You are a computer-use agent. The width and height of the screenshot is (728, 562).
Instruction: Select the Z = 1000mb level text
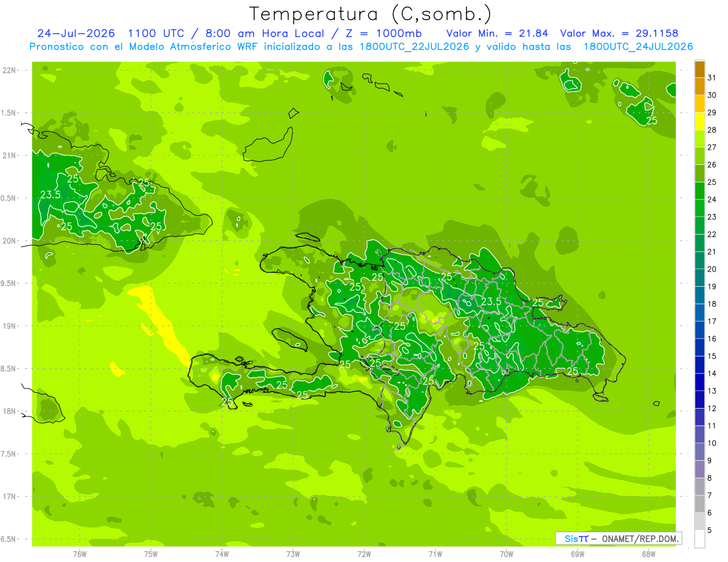(383, 33)
